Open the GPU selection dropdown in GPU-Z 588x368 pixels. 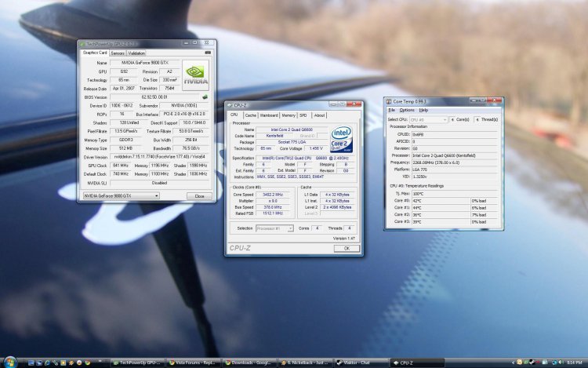tap(121, 196)
